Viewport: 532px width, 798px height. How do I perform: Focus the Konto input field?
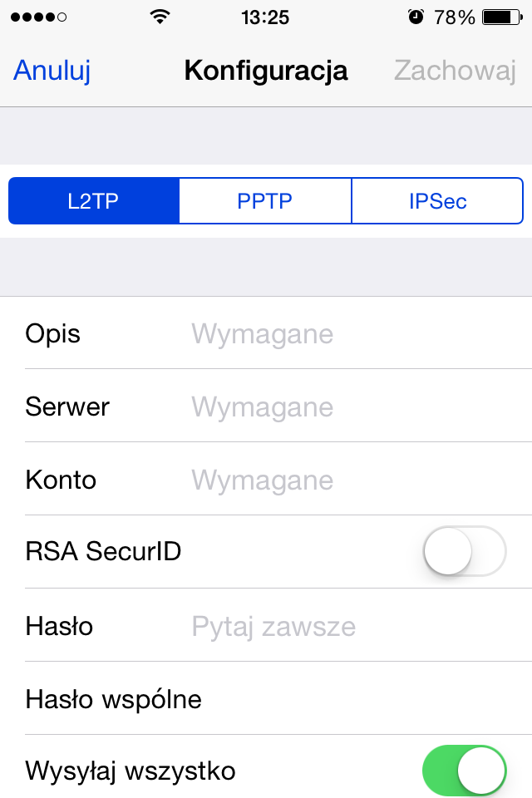pyautogui.click(x=357, y=480)
